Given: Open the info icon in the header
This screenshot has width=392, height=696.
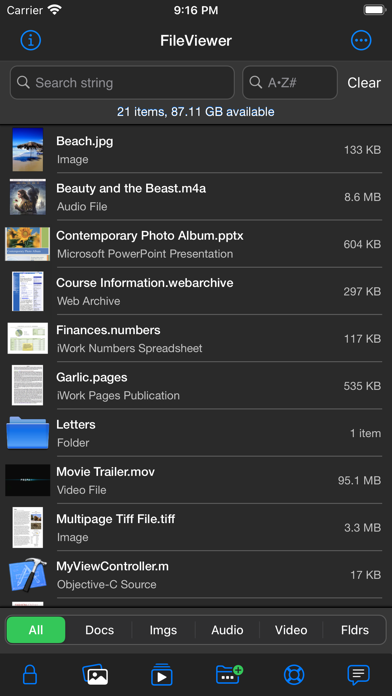Looking at the screenshot, I should point(31,40).
